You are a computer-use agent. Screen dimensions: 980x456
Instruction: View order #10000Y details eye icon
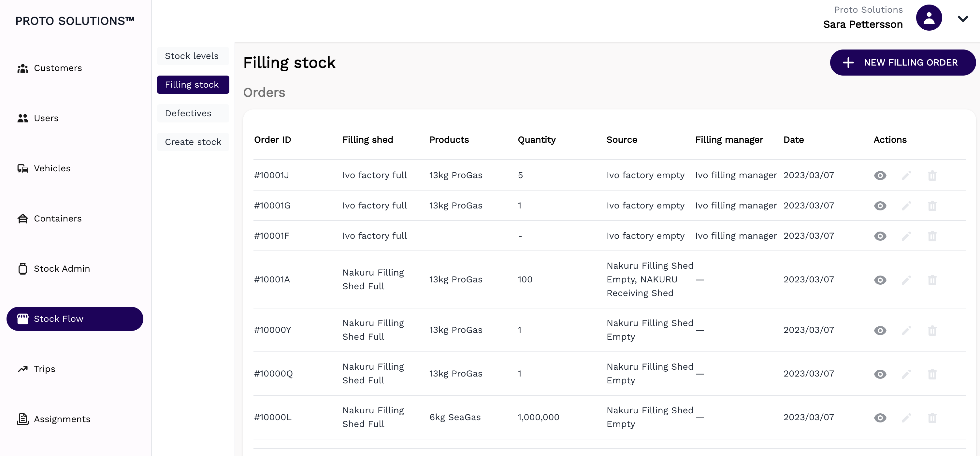coord(880,331)
